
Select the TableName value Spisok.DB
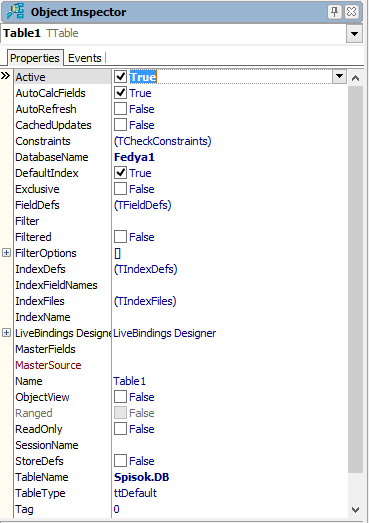click(141, 477)
